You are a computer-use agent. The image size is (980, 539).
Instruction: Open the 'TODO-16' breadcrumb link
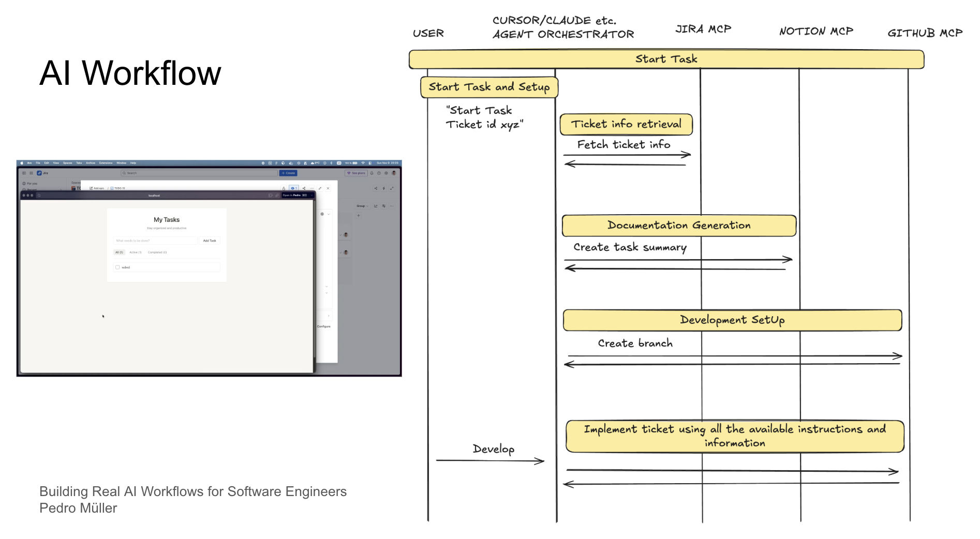pyautogui.click(x=117, y=188)
